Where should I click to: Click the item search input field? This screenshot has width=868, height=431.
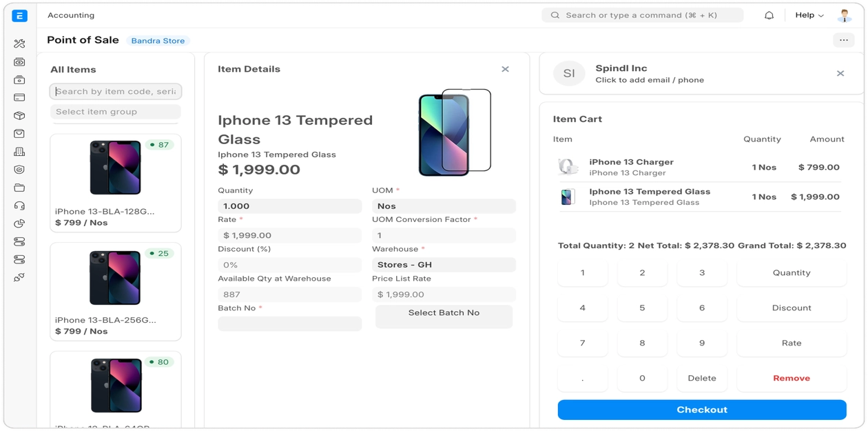116,92
